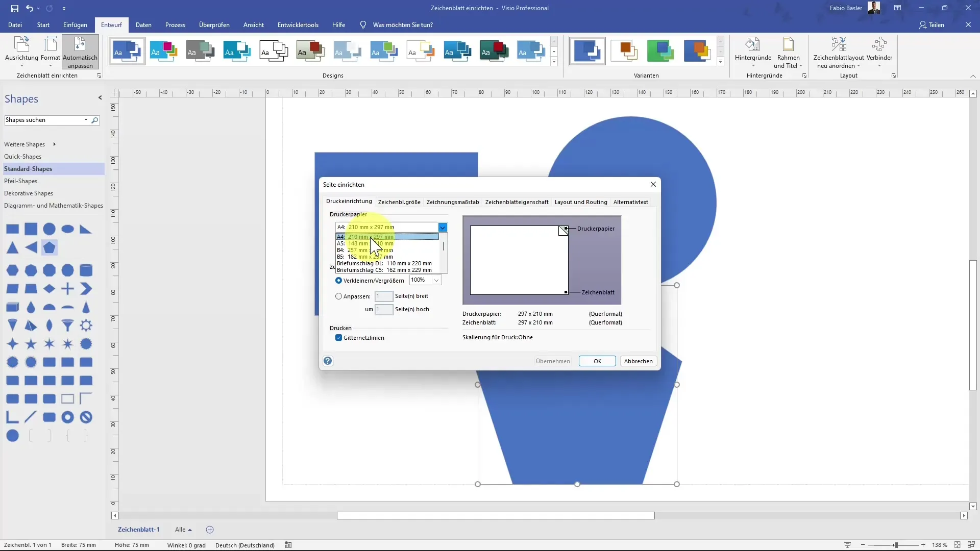Click the Seite(n) breit input field
Screen dimensions: 980x551
384,296
